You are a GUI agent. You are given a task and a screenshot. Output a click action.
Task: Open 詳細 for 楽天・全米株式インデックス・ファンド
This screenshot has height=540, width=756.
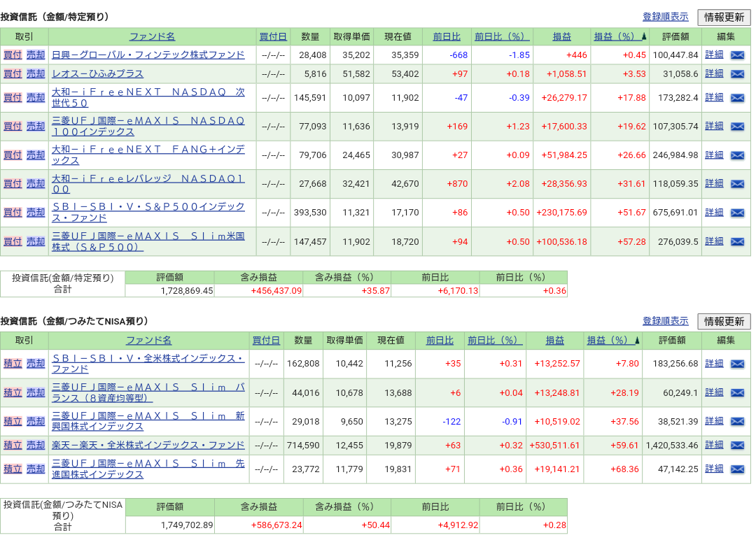pyautogui.click(x=714, y=445)
